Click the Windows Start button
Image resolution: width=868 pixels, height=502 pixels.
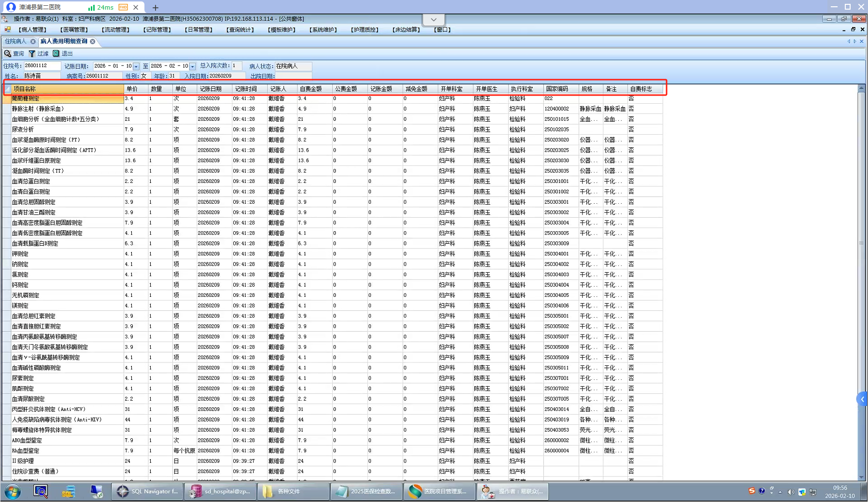click(13, 491)
